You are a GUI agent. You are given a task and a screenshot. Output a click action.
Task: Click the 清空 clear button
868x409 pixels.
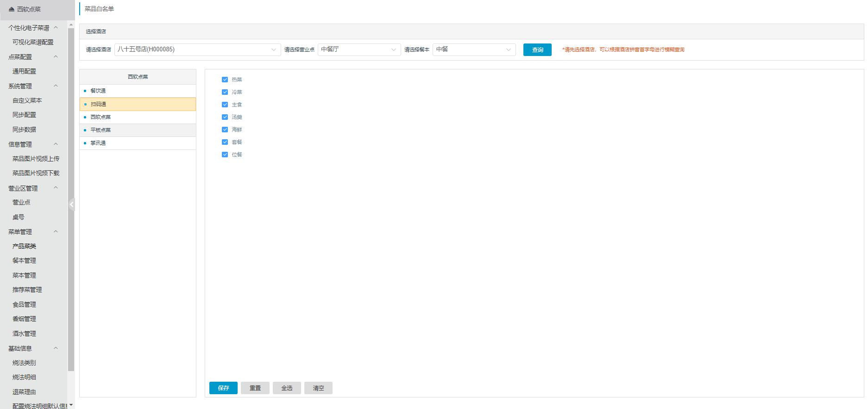click(x=318, y=388)
